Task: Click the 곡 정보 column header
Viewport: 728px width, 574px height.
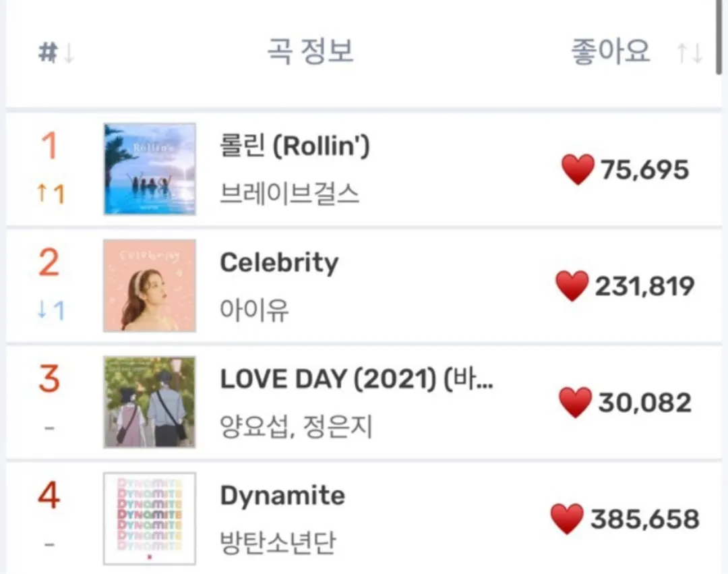Action: [310, 52]
